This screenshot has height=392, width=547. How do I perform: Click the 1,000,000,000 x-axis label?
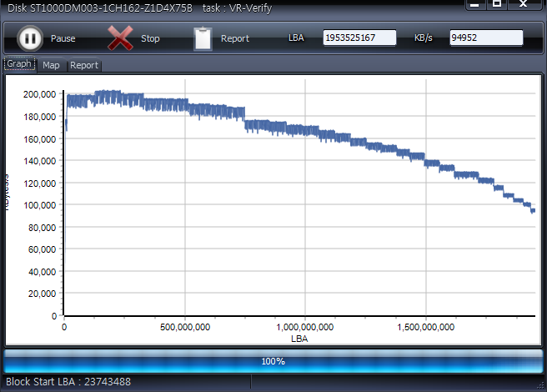click(305, 327)
